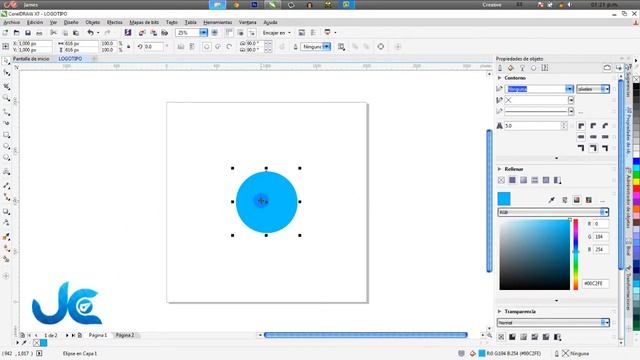Open the Ventana menu
640x360 pixels.
[247, 22]
